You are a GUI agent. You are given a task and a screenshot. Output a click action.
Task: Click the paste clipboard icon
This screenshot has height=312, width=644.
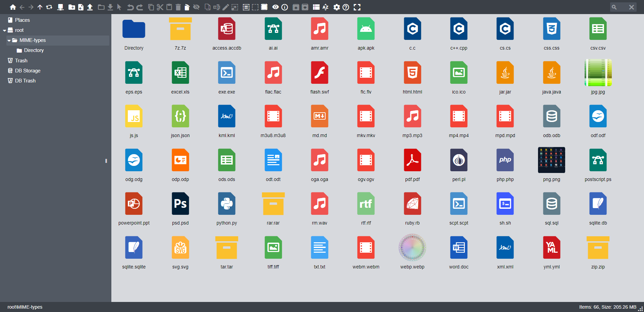(169, 7)
